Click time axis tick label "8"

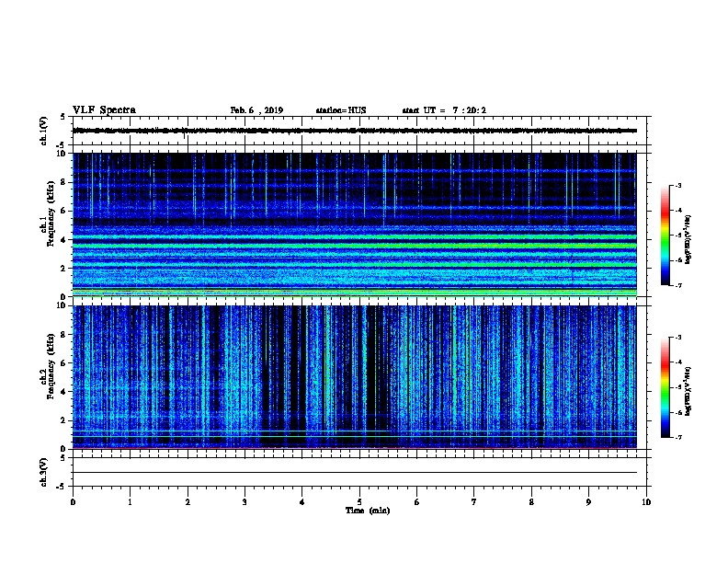[531, 501]
